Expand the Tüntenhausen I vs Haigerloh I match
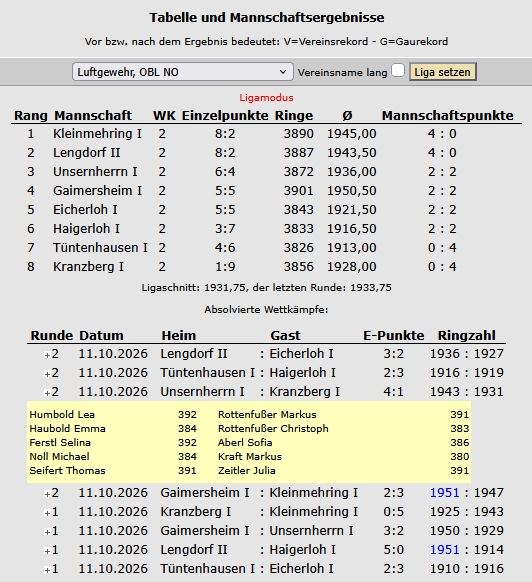Viewport: 532px width, 582px height. tap(47, 374)
